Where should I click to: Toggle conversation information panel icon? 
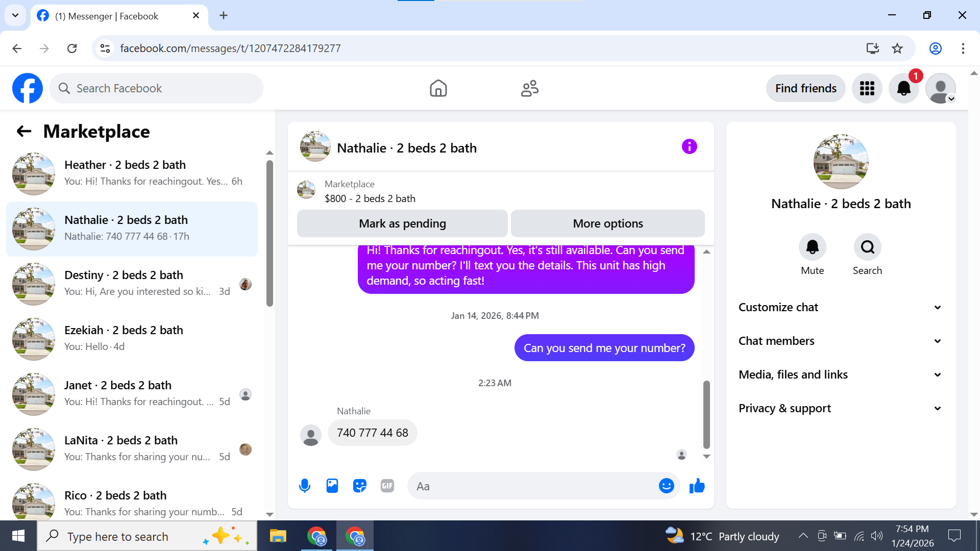(x=689, y=147)
